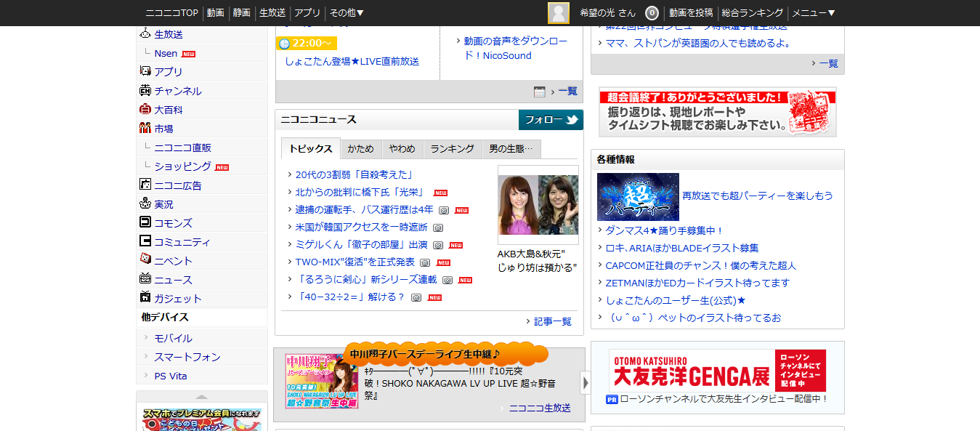This screenshot has height=431, width=980.
Task: Open the NicoSound download link
Action: [x=516, y=48]
